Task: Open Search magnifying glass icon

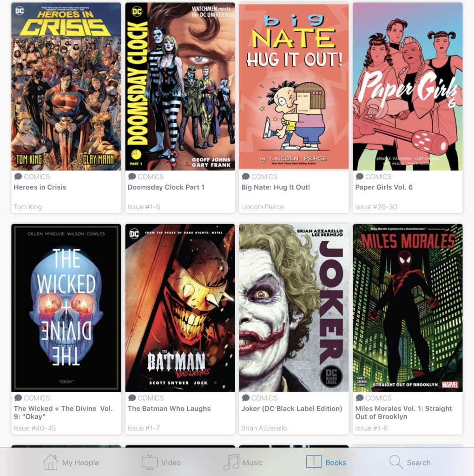Action: point(396,462)
